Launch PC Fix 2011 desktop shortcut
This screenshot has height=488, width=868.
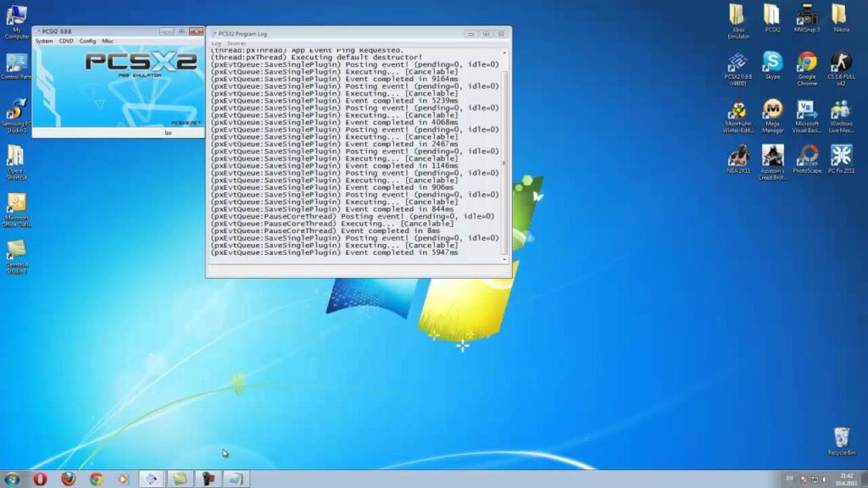pyautogui.click(x=841, y=159)
